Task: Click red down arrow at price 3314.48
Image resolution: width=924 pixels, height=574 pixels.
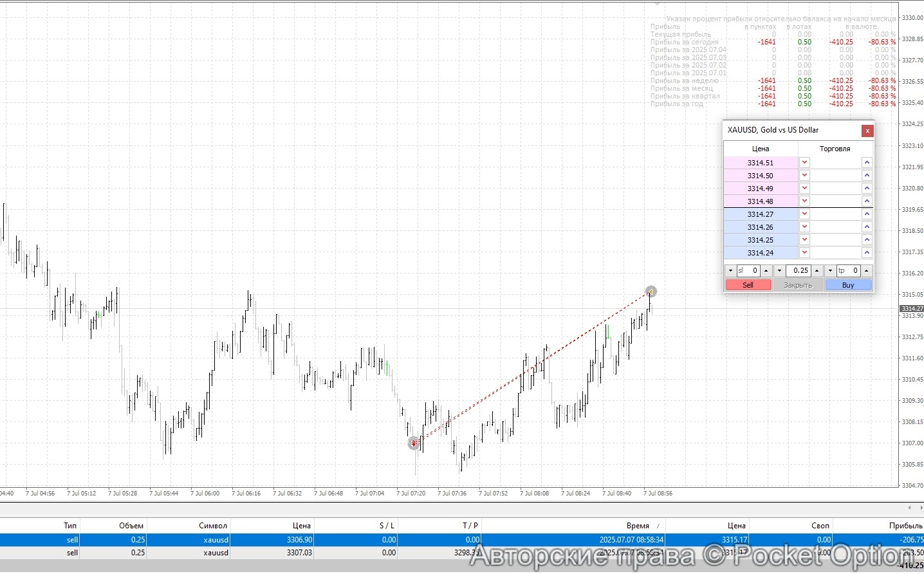Action: [x=804, y=201]
